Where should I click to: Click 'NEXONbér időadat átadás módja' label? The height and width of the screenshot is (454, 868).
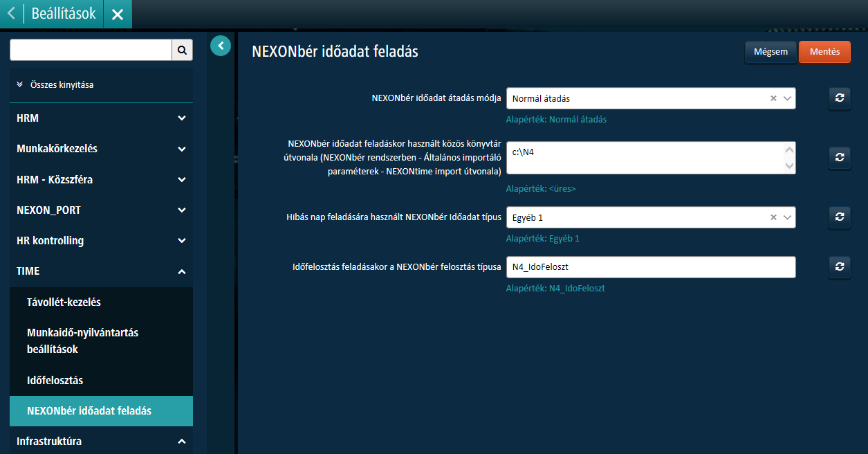[x=436, y=98]
